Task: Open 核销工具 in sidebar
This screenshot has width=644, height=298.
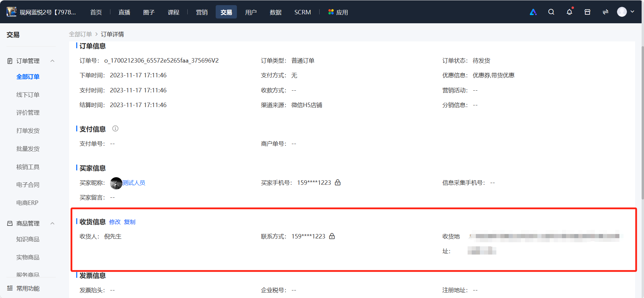Action: [28, 167]
